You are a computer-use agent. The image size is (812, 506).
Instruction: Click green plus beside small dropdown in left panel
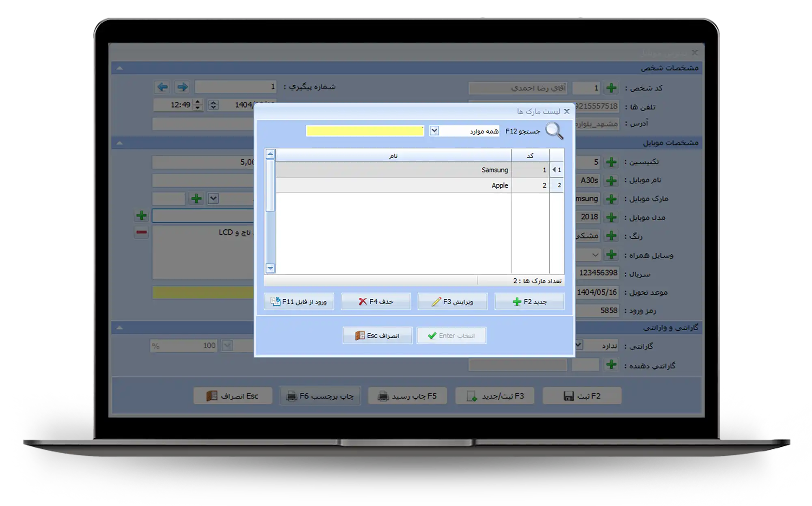(x=197, y=198)
